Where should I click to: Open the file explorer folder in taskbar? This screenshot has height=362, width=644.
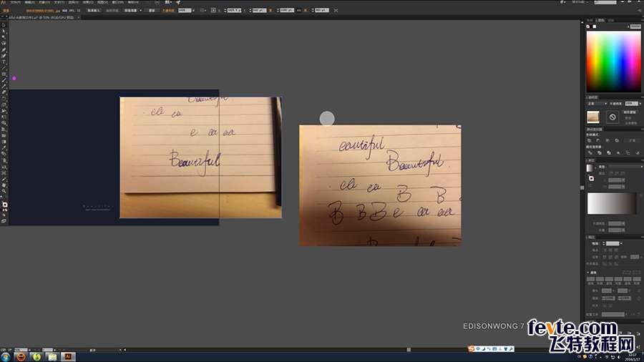52,357
